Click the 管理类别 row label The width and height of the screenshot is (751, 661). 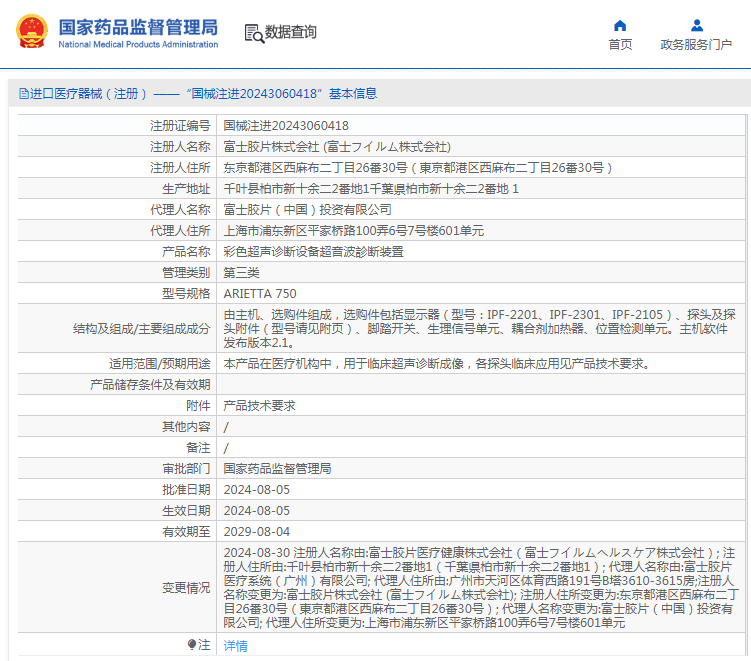[186, 273]
